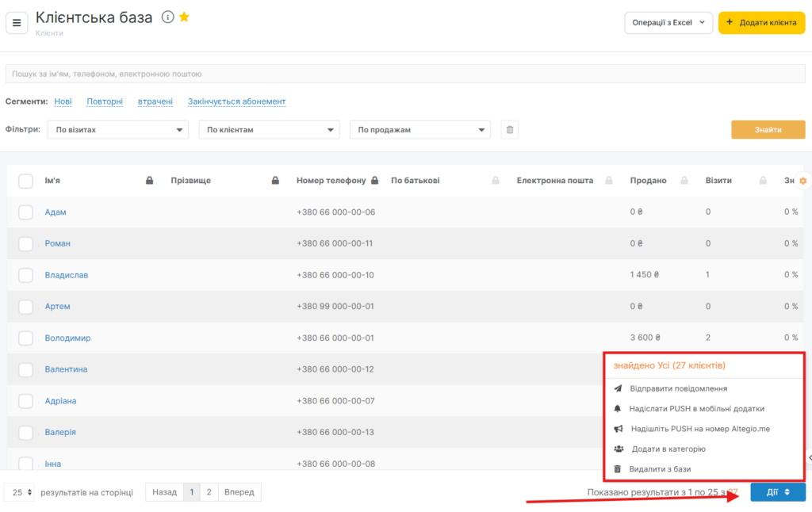Click lock icon in Ім'я column

pos(149,181)
